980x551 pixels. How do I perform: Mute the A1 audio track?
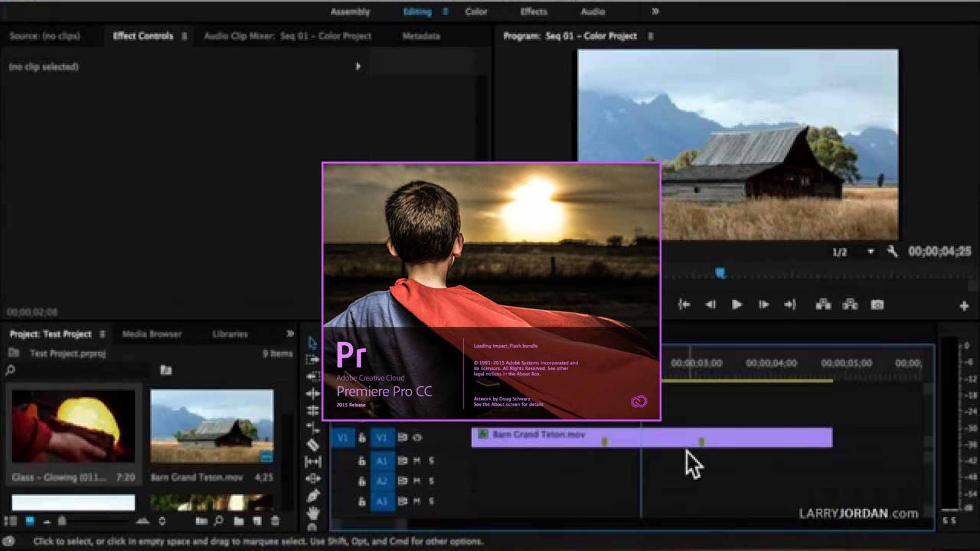(417, 461)
